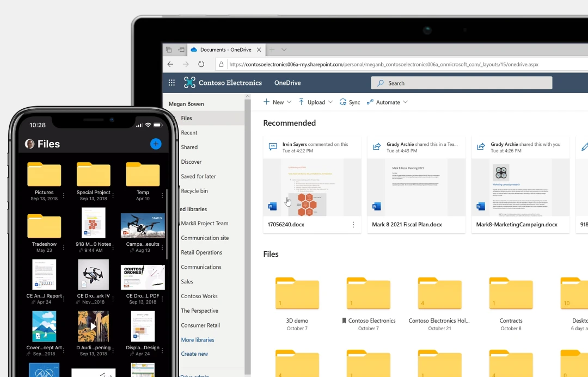Expand the New dropdown menu
The image size is (588, 377).
[289, 102]
